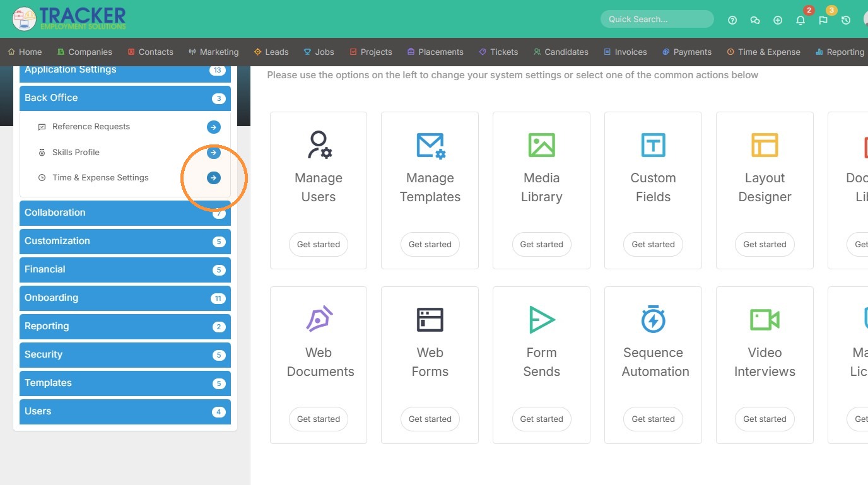The height and width of the screenshot is (485, 868).
Task: Click arrow icon next to Reference Requests
Action: (214, 127)
